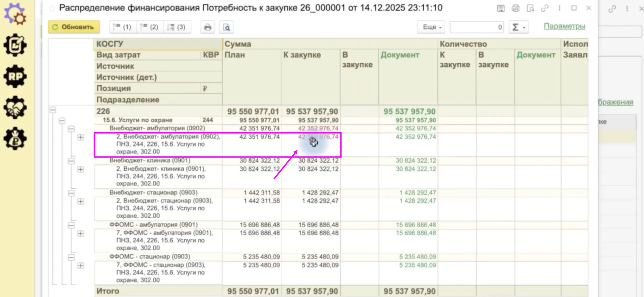The height and width of the screenshot is (297, 644).
Task: Click План value 1 442 311,58 for Внебюджет- стационар group
Action: (x=262, y=193)
